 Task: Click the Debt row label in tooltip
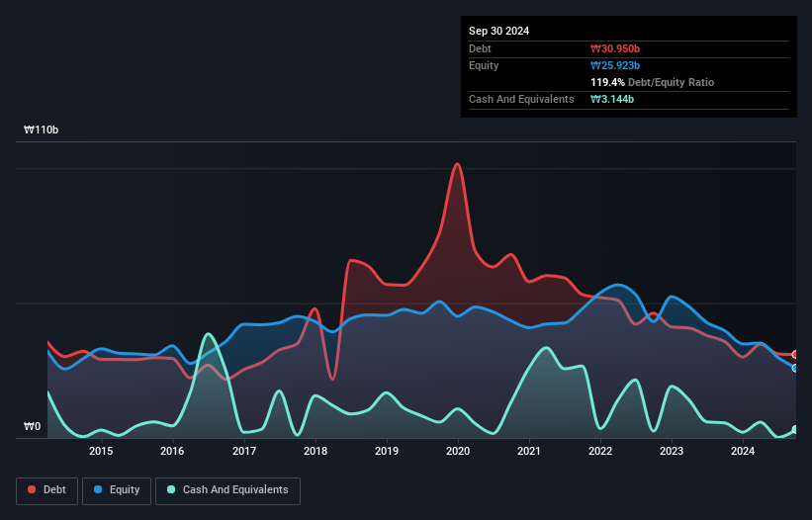(480, 48)
